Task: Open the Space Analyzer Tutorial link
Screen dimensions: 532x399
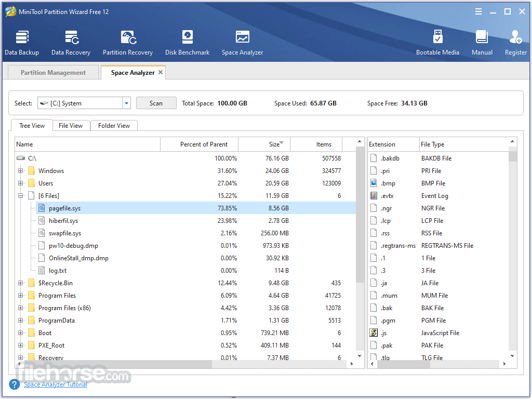Action: click(x=55, y=384)
